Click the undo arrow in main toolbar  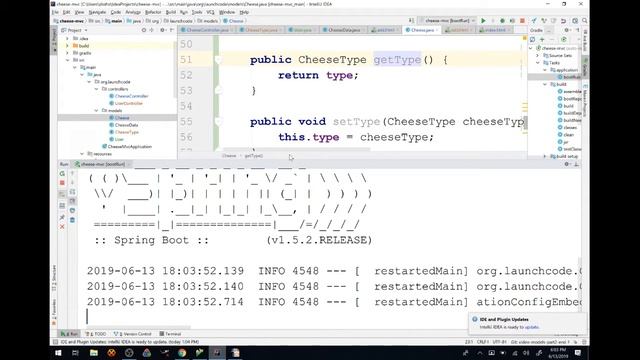coord(564,21)
